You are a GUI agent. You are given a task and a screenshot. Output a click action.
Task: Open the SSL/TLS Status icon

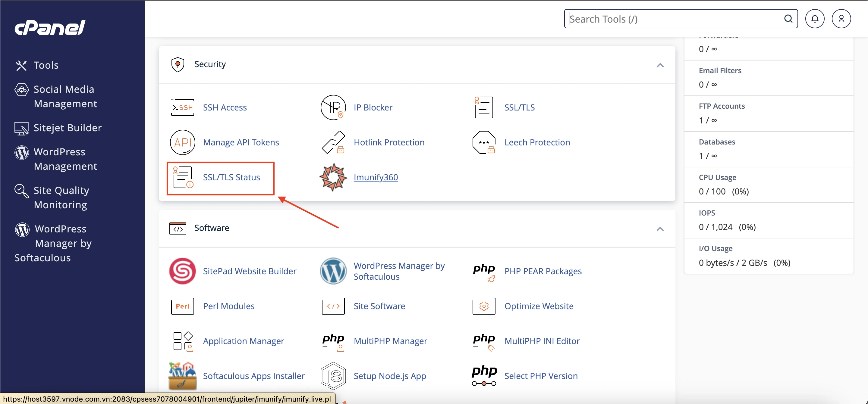pyautogui.click(x=183, y=177)
